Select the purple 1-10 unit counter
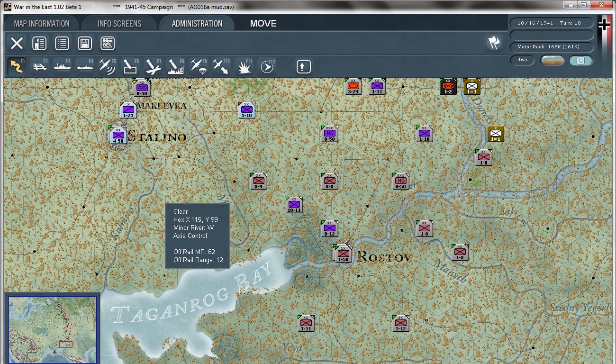 424,134
